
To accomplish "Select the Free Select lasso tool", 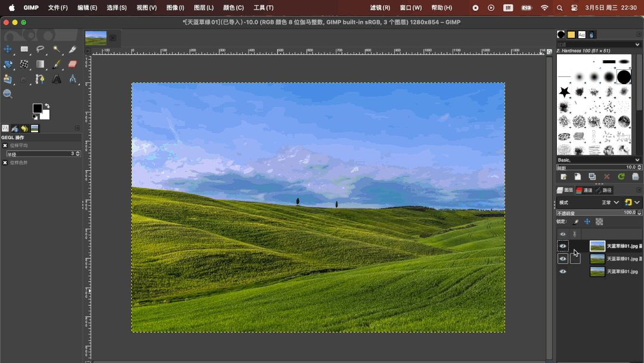I will click(x=41, y=50).
